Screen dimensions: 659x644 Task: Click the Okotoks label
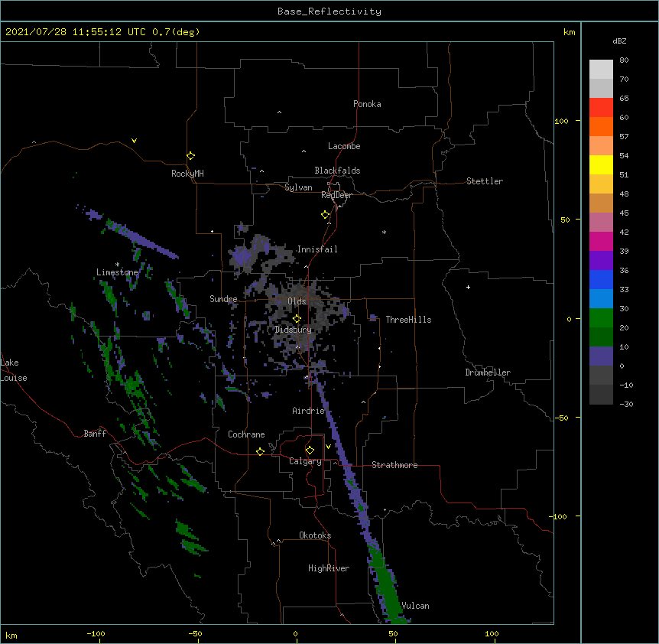pyautogui.click(x=315, y=535)
